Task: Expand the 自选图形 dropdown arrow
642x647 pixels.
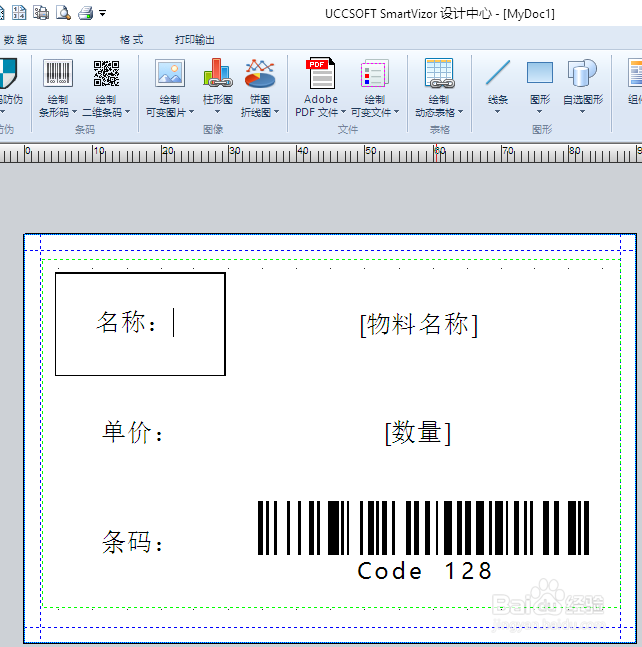Action: click(582, 111)
